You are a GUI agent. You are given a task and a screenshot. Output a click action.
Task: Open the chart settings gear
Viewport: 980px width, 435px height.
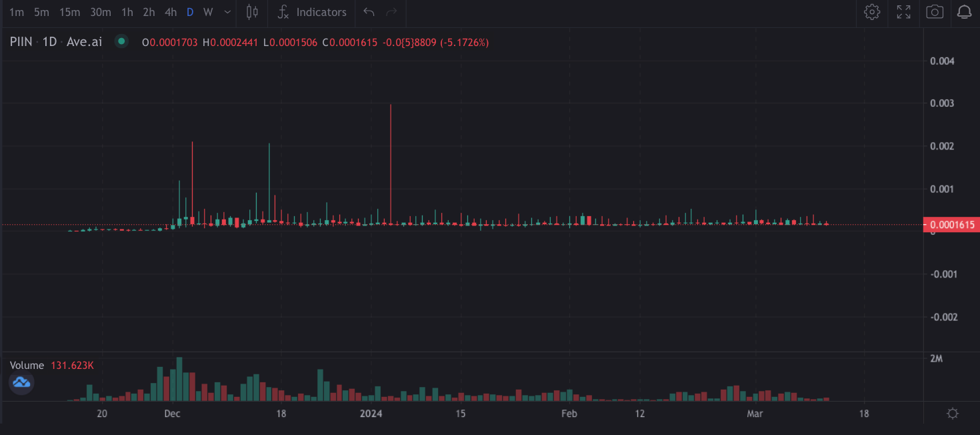click(x=872, y=12)
